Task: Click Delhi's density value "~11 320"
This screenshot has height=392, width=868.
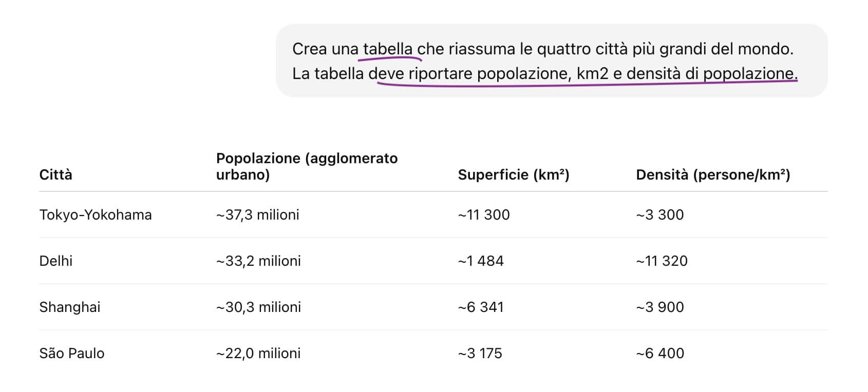Action: tap(662, 261)
